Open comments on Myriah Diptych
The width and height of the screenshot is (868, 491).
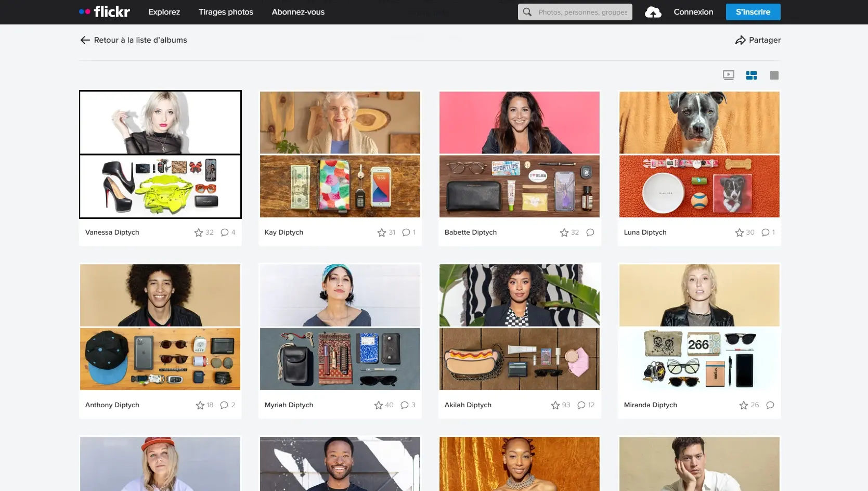click(405, 405)
